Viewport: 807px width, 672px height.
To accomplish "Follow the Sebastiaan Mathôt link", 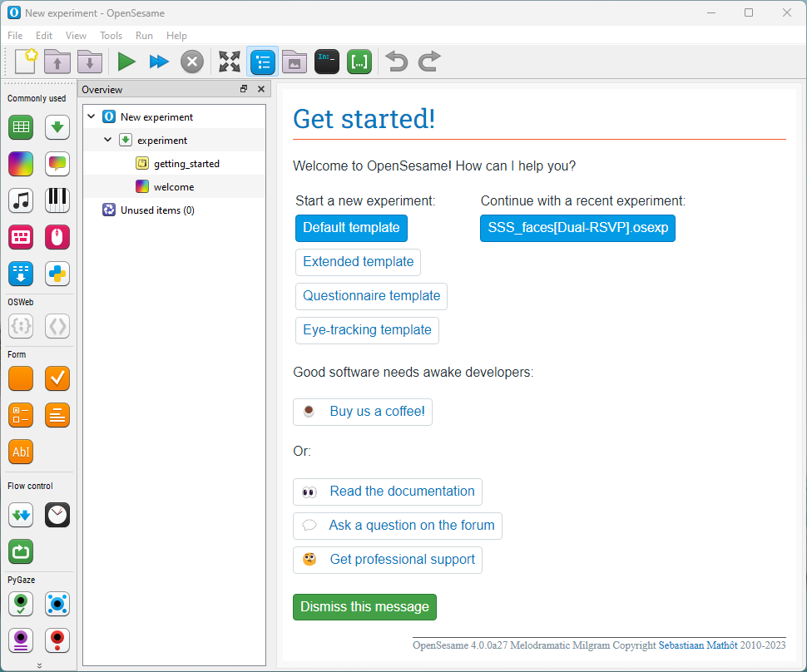I will (698, 645).
